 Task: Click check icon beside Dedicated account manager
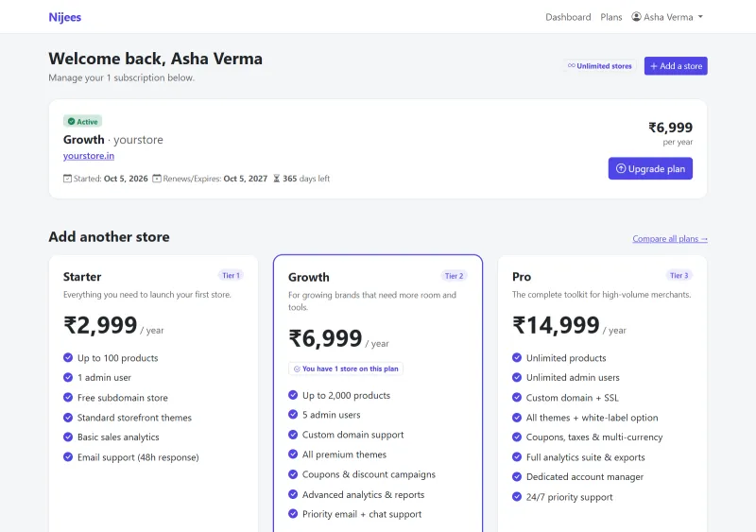pos(517,476)
